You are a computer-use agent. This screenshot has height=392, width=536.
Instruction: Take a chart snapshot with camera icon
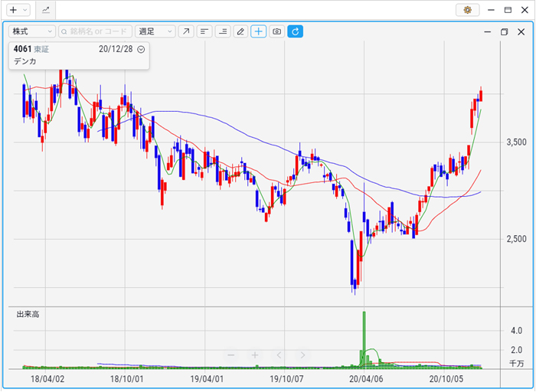click(277, 31)
